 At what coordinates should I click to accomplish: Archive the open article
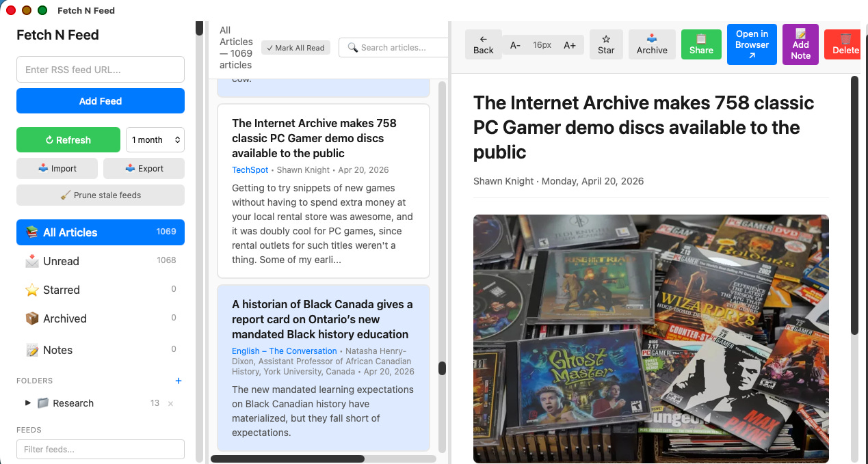(652, 44)
